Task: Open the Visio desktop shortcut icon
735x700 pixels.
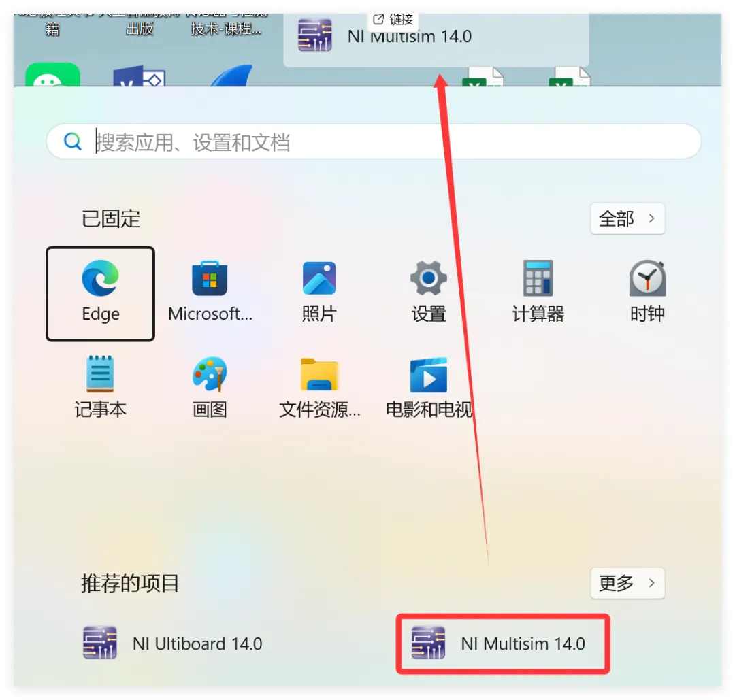Action: point(140,76)
